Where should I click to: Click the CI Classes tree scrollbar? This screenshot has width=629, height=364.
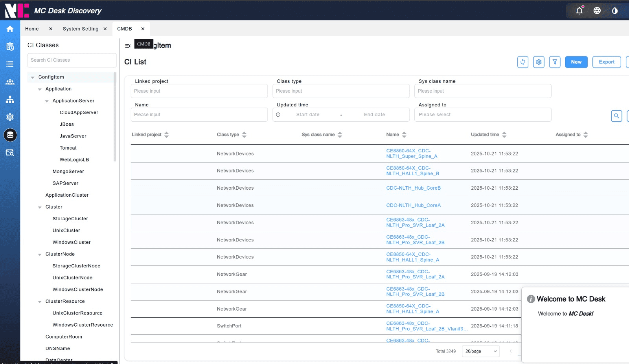115,117
